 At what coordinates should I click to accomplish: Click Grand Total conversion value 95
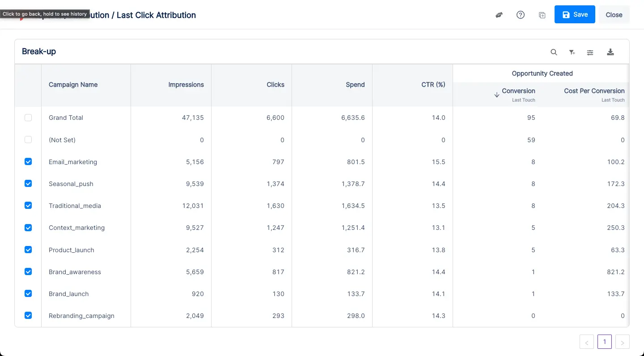pos(531,118)
